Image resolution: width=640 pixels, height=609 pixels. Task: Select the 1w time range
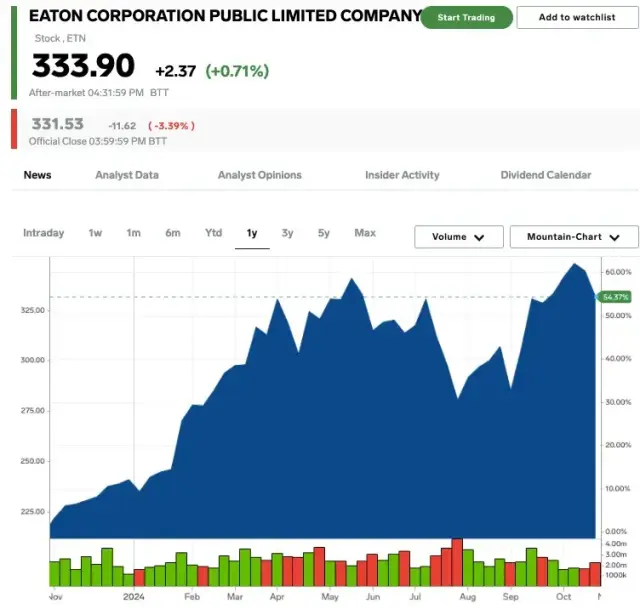(x=95, y=233)
